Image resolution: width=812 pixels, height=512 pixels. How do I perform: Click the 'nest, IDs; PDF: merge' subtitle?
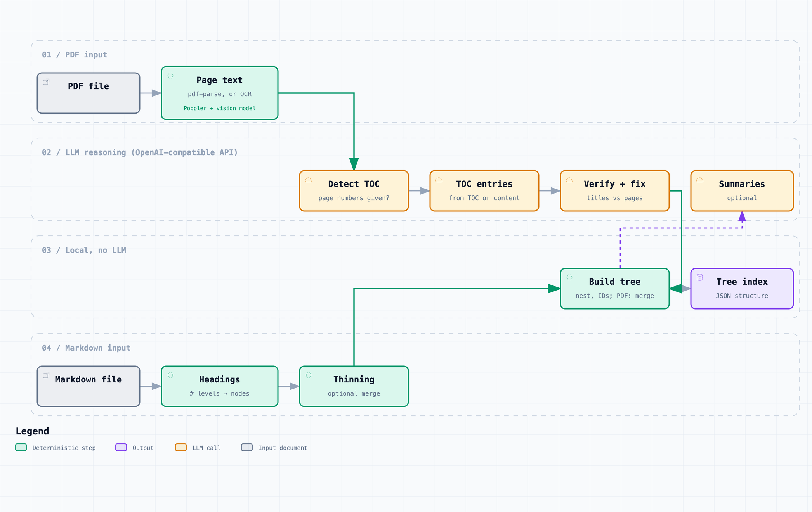[615, 296]
